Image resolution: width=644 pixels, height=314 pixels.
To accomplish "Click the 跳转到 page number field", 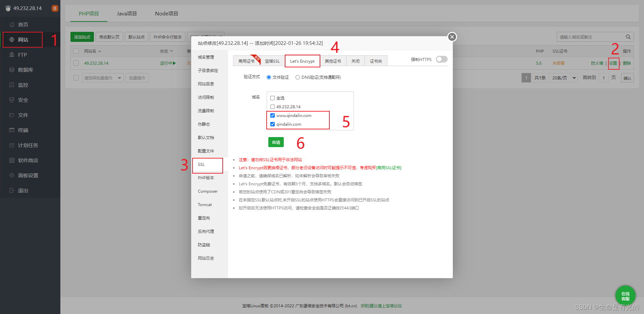I will click(x=603, y=78).
